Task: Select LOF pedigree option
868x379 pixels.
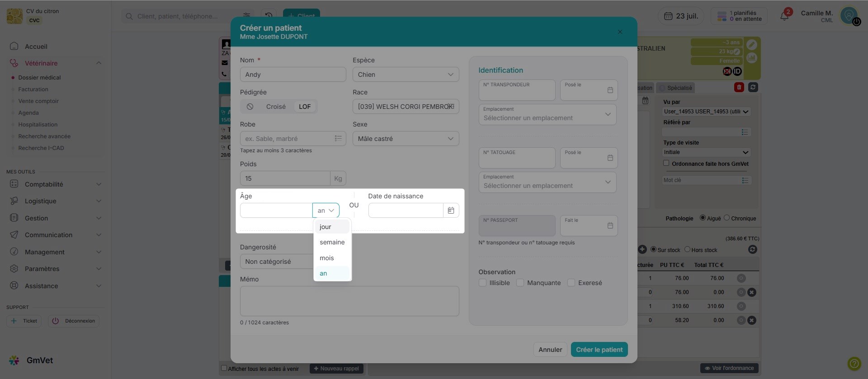Action: coord(305,107)
